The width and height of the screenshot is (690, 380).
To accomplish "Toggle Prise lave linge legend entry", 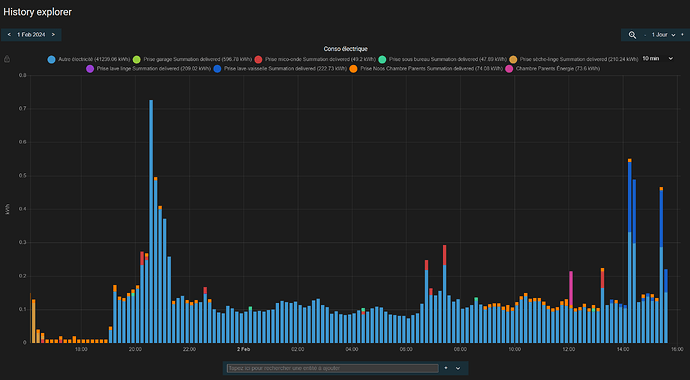I will [x=148, y=69].
